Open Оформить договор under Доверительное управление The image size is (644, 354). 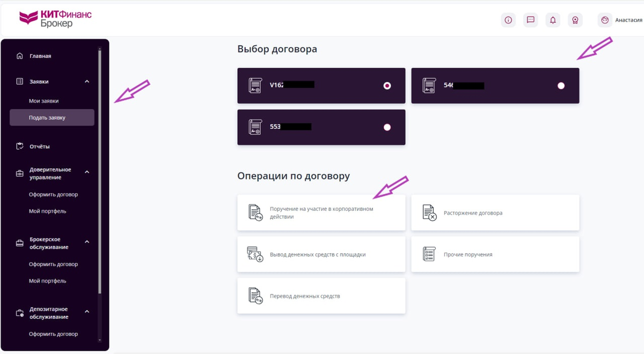point(53,195)
